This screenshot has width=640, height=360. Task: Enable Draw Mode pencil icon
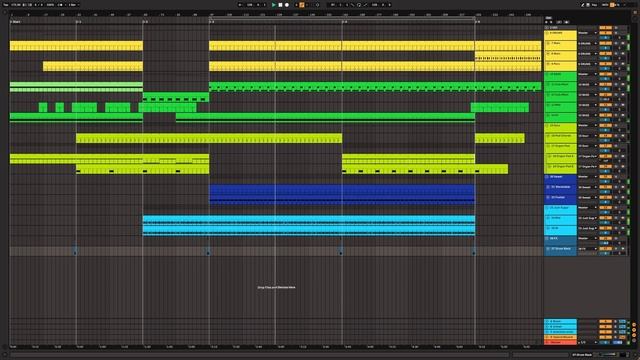tap(582, 5)
